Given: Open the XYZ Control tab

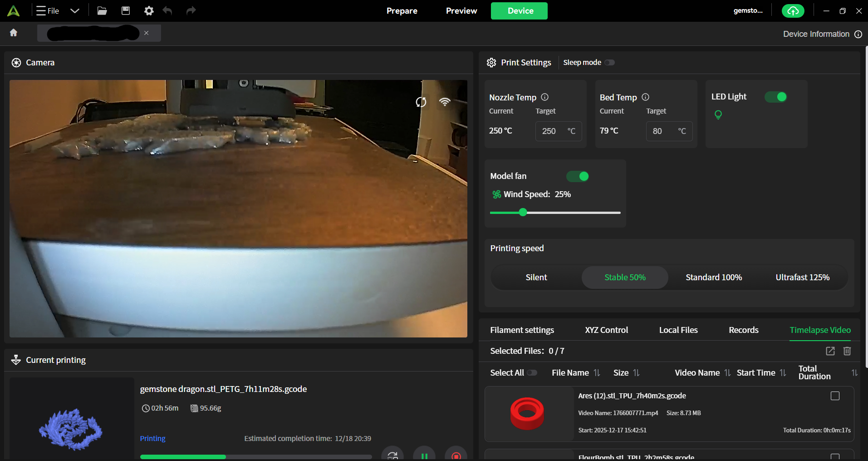Looking at the screenshot, I should click(x=606, y=330).
